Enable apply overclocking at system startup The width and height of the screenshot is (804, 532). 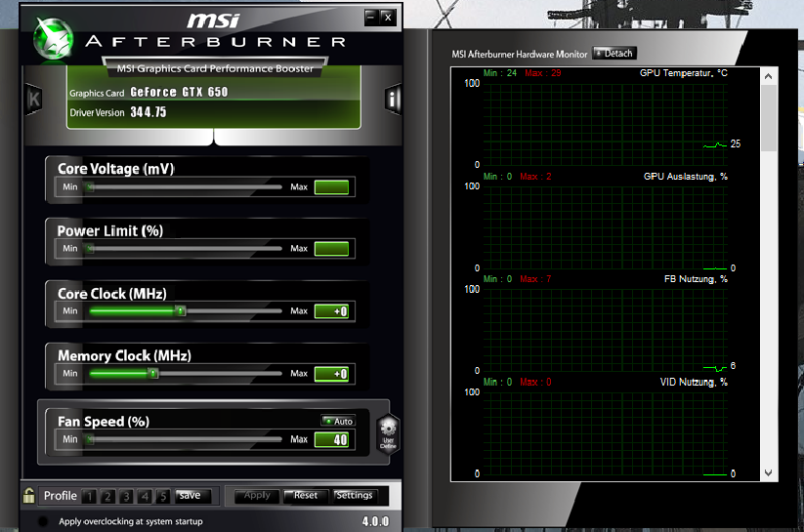(43, 521)
